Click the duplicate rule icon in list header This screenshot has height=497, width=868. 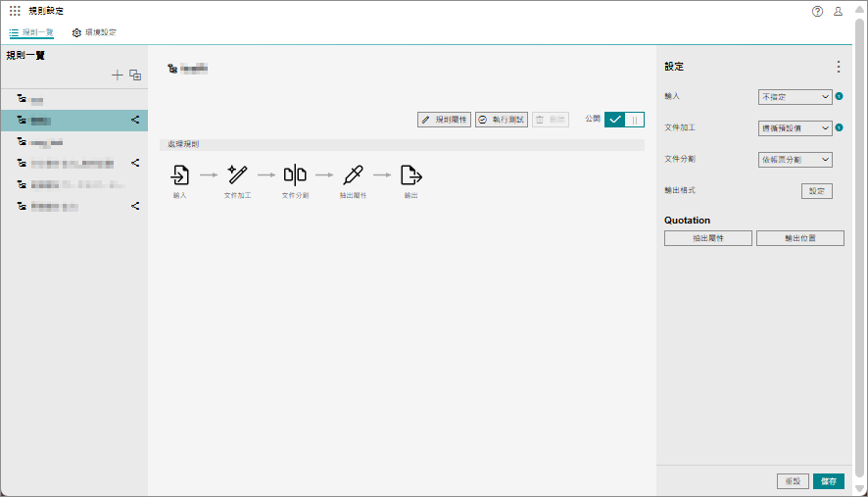point(135,75)
